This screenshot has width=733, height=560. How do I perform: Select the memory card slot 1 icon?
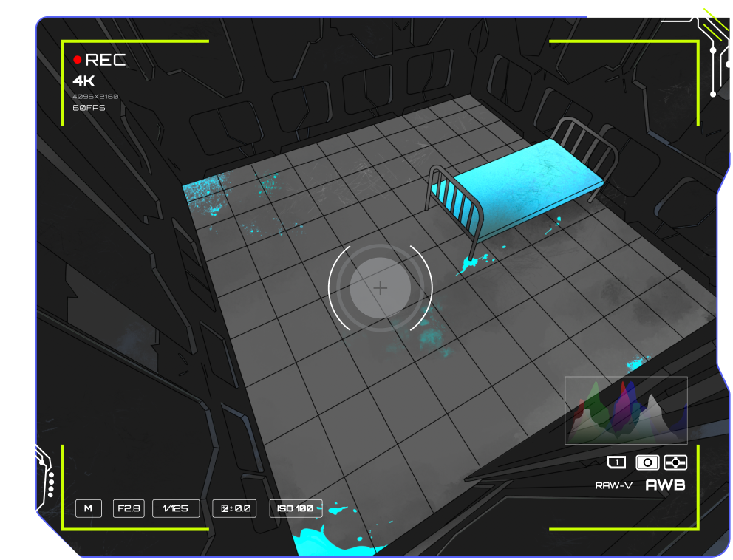click(x=616, y=462)
